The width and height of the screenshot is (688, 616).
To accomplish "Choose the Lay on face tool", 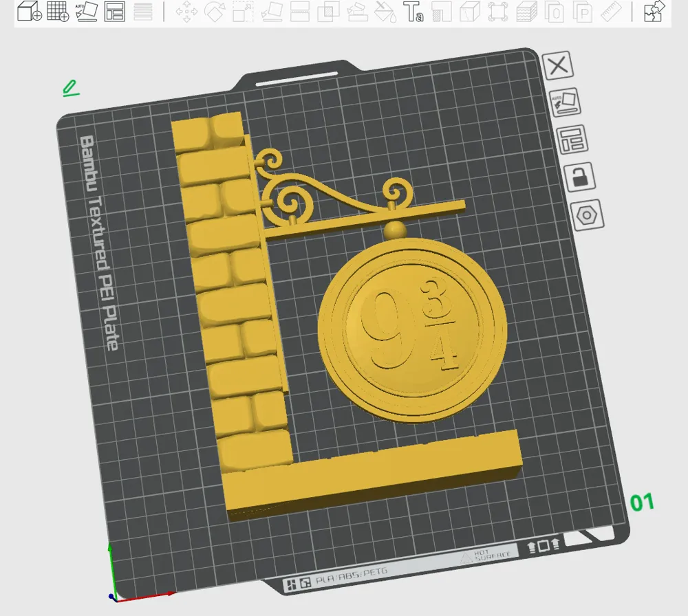I will pyautogui.click(x=272, y=12).
